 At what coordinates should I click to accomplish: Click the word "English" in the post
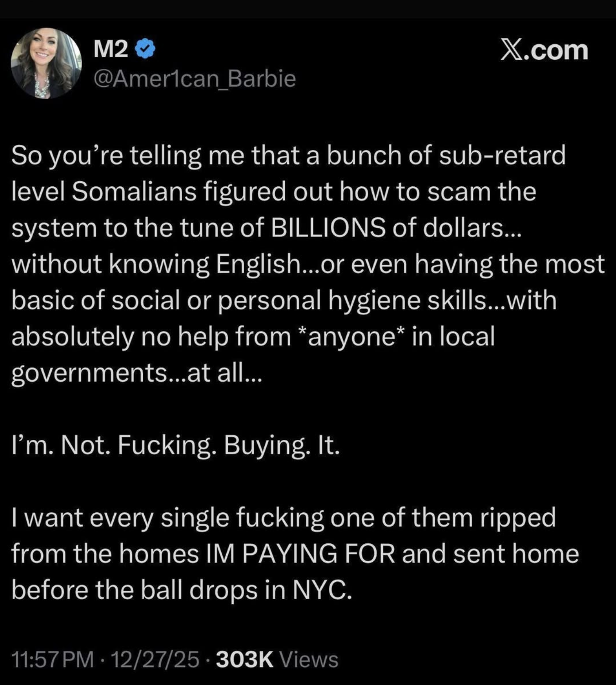pos(257,264)
